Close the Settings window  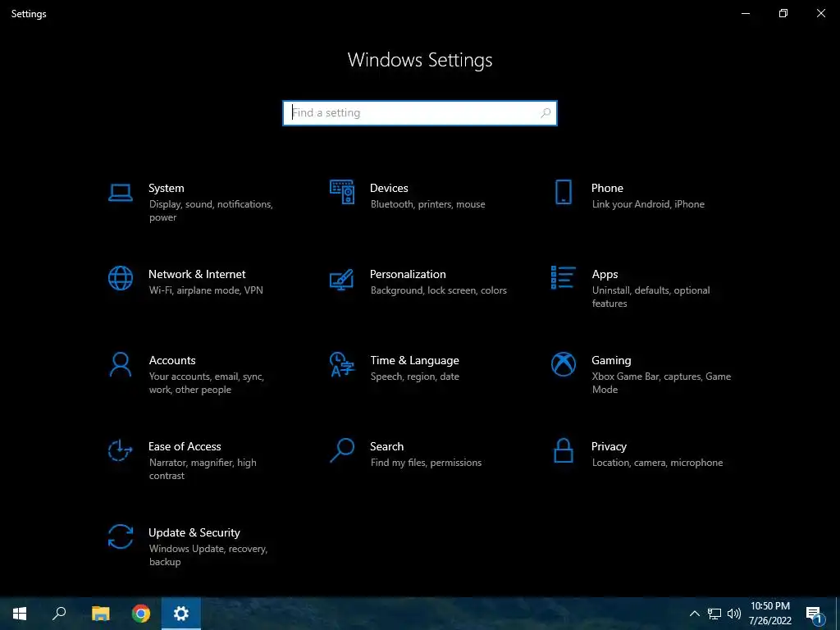pos(820,13)
